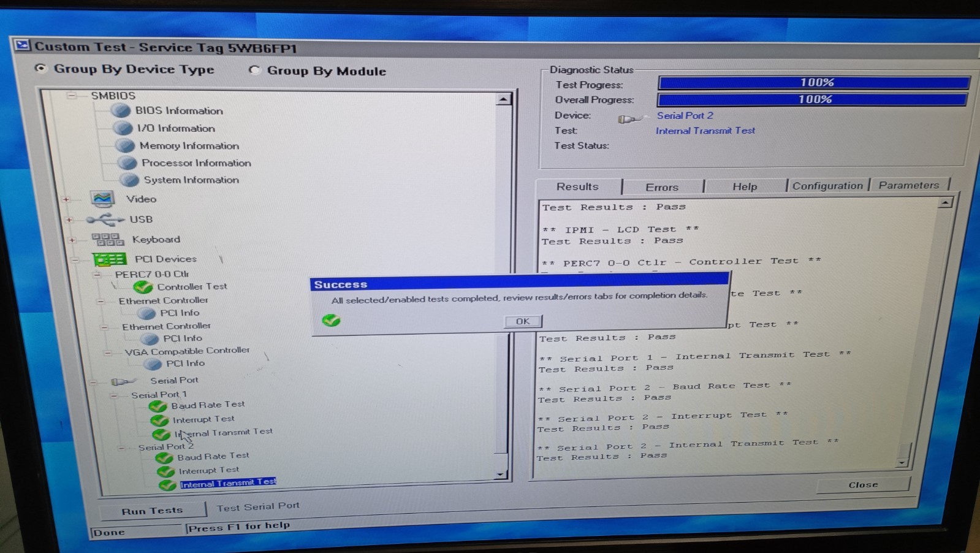The width and height of the screenshot is (980, 553).
Task: Click the 'Test Serial Port' label
Action: pos(258,506)
